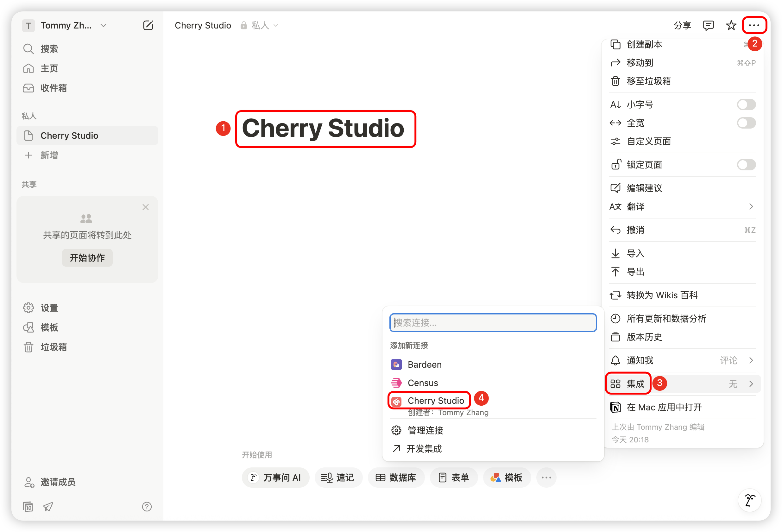Click the help question mark icon
Screen dimensions: 782x532
coord(147,506)
